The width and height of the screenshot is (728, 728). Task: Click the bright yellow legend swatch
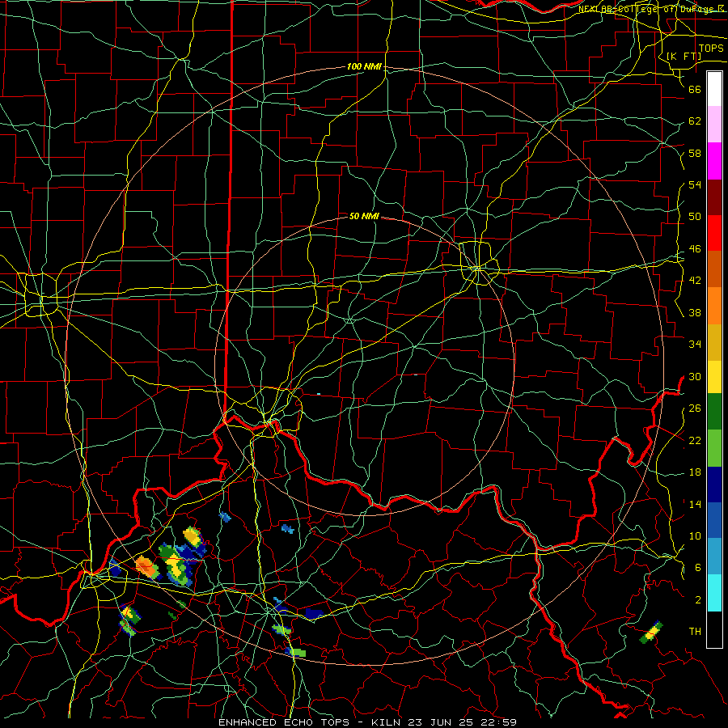click(714, 376)
